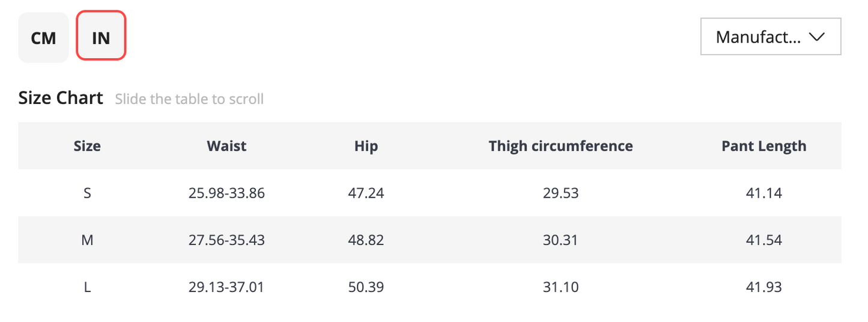Select the size L row label
This screenshot has height=322, width=868.
tap(87, 287)
